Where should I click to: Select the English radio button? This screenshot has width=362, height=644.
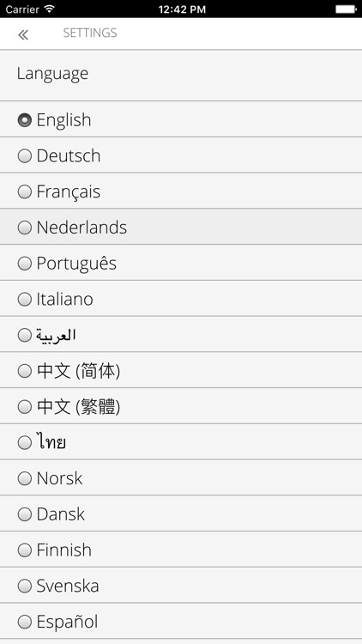pos(25,120)
